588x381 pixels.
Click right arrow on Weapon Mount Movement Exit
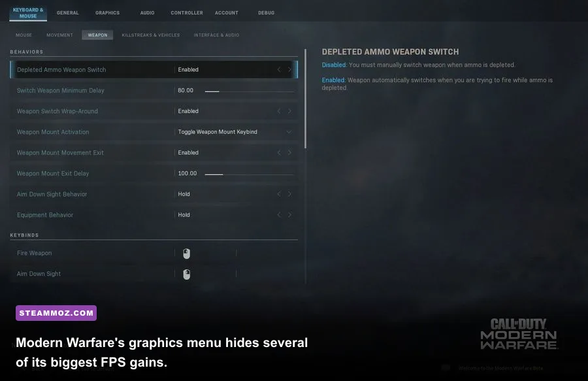click(289, 153)
